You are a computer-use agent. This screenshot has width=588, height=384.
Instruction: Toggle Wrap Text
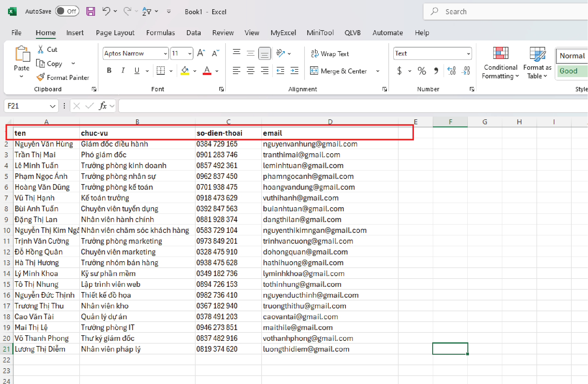coord(330,54)
